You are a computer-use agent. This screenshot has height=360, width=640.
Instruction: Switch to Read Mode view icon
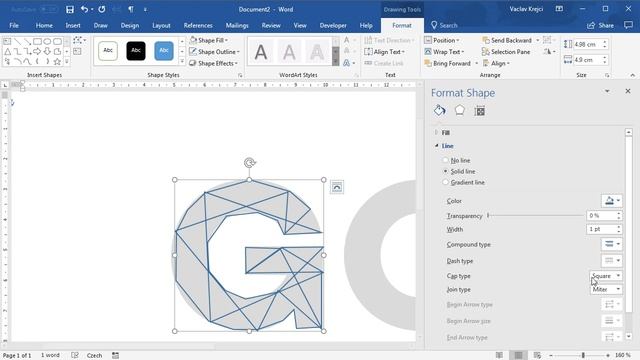[x=499, y=356]
